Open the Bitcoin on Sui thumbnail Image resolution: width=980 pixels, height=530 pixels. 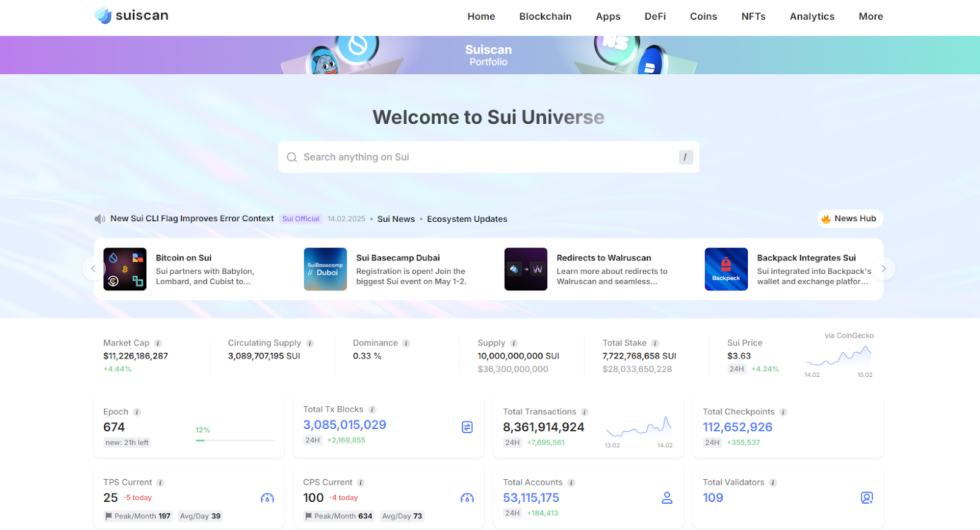tap(125, 269)
